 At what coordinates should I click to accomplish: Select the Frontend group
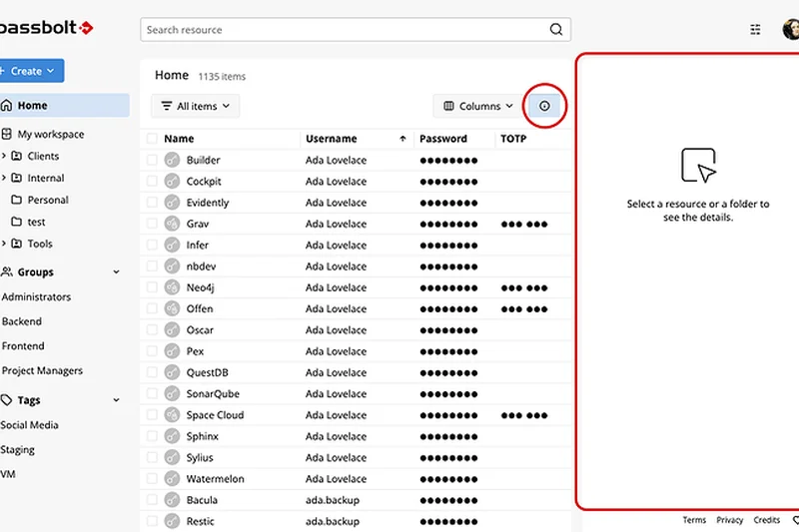pos(23,346)
